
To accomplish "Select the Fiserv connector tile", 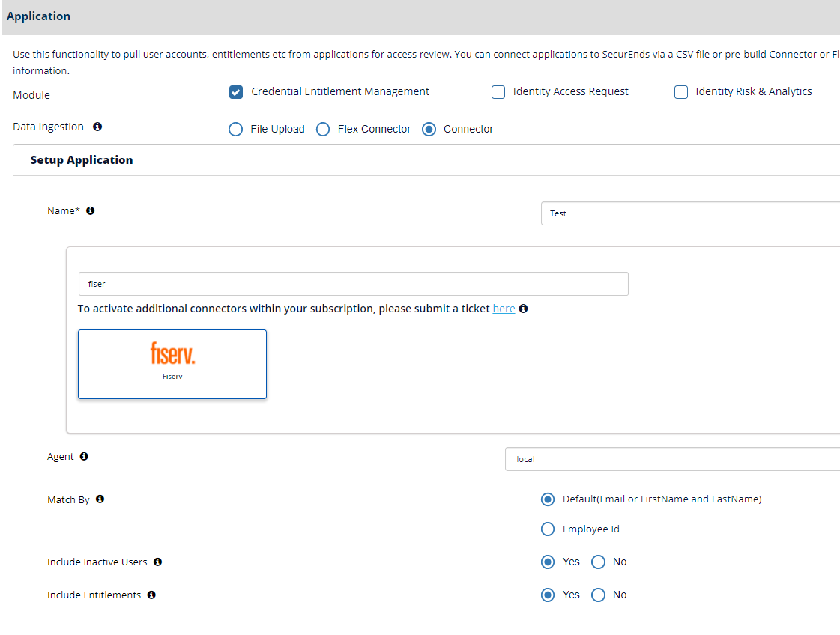I will 172,363.
